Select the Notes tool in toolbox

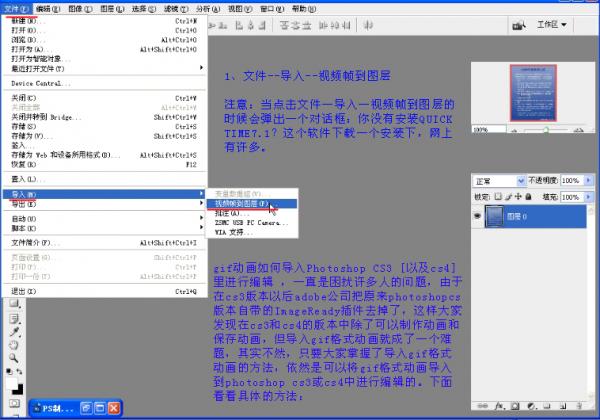point(15,318)
